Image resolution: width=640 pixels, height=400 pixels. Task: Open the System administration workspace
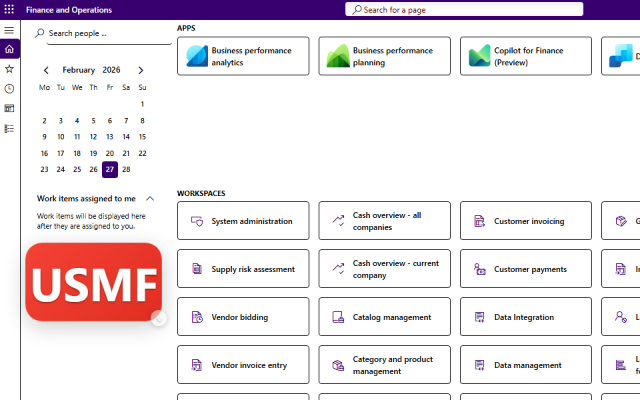243,221
